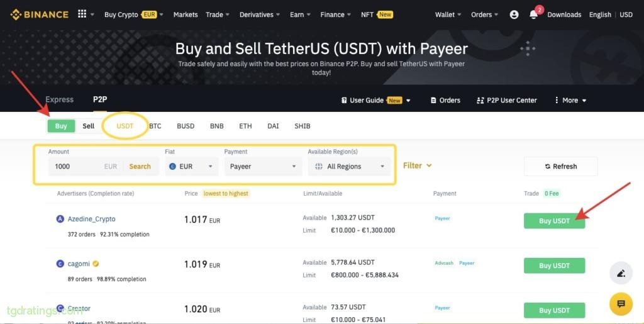Expand the apps grid dropdown arrow
Screen dimensions: 644x324
[x=92, y=14]
